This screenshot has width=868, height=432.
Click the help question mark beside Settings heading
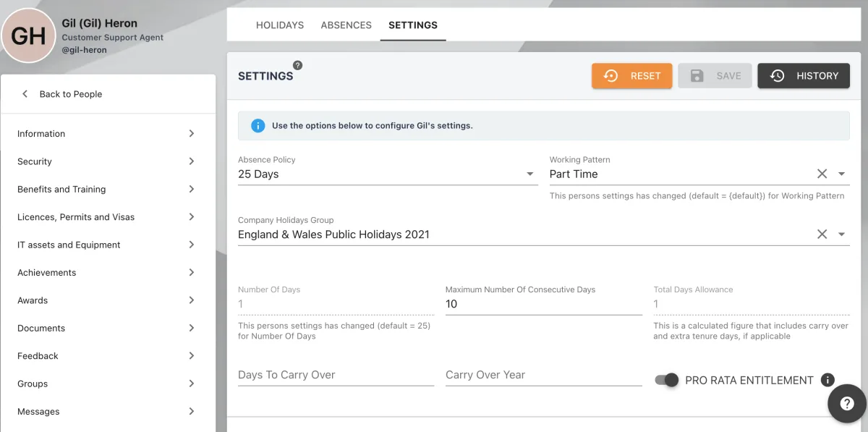[297, 65]
